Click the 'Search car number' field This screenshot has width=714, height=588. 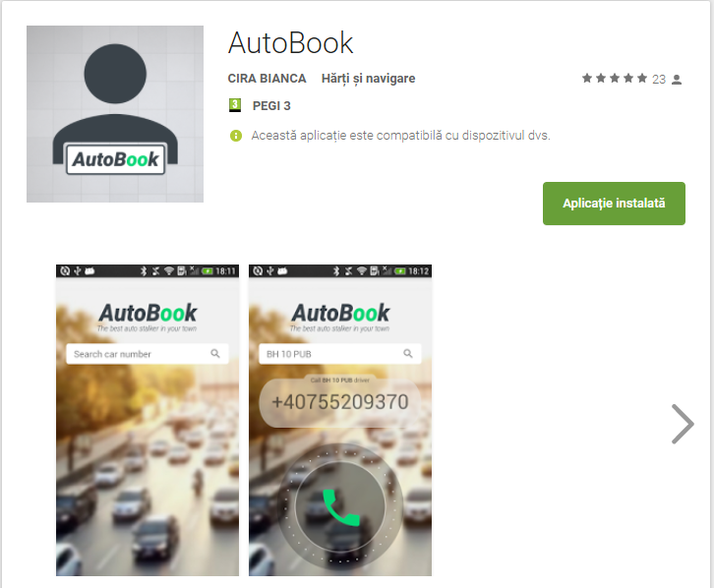click(x=138, y=354)
